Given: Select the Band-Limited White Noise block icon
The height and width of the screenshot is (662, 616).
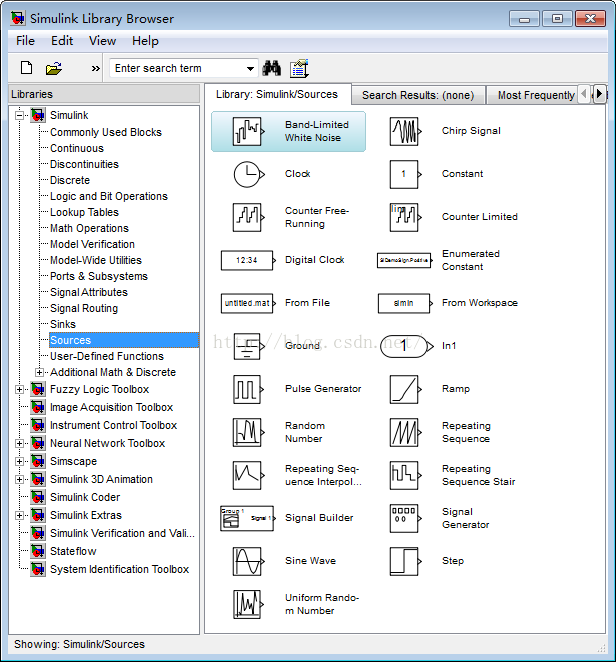Looking at the screenshot, I should coord(249,132).
